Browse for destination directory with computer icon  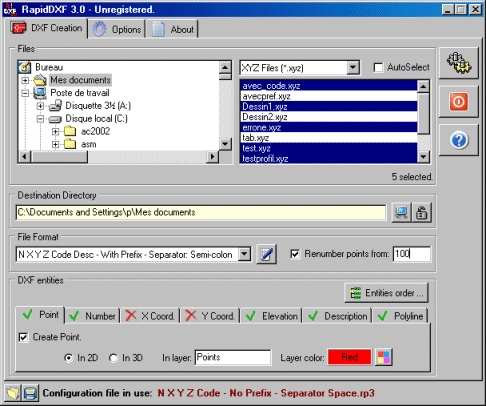[x=401, y=212]
